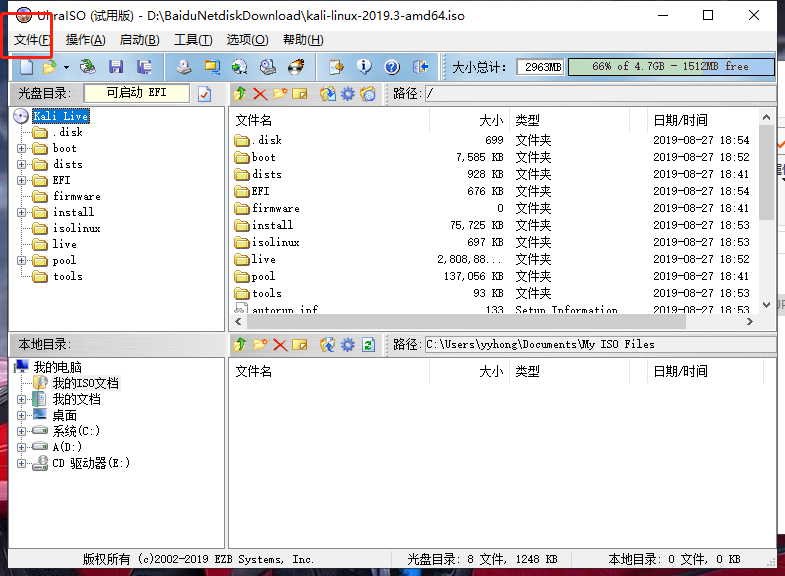Expand the boot folder in disc tree
Screen dimensions: 785x576
[21, 148]
